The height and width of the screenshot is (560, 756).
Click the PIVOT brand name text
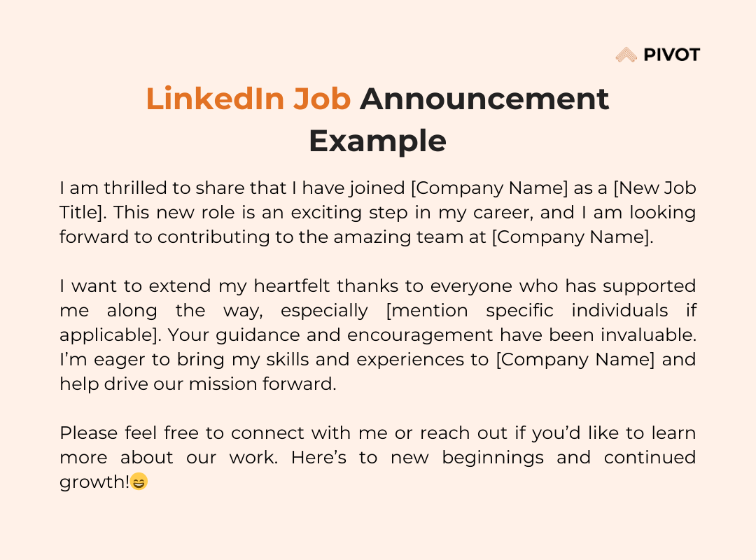coord(671,55)
